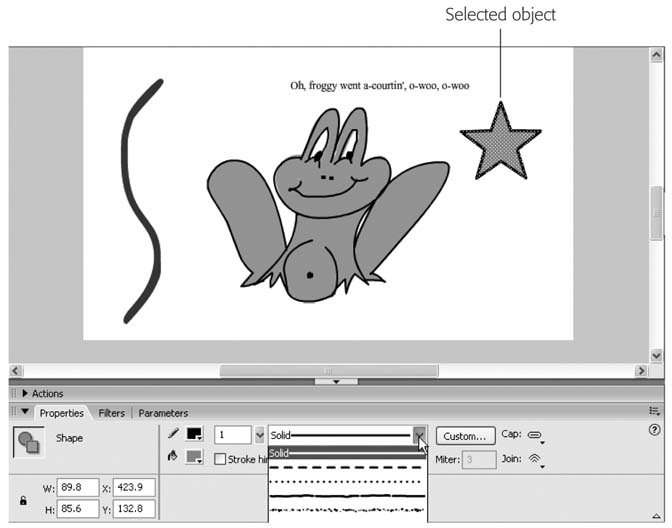Switch to the Filters tab
672x528 pixels.
[111, 413]
